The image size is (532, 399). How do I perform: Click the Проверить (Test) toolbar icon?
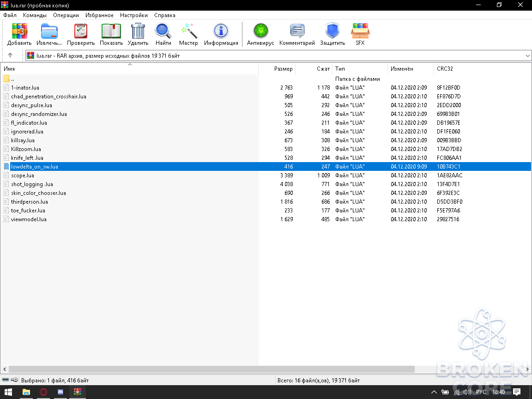[x=81, y=31]
